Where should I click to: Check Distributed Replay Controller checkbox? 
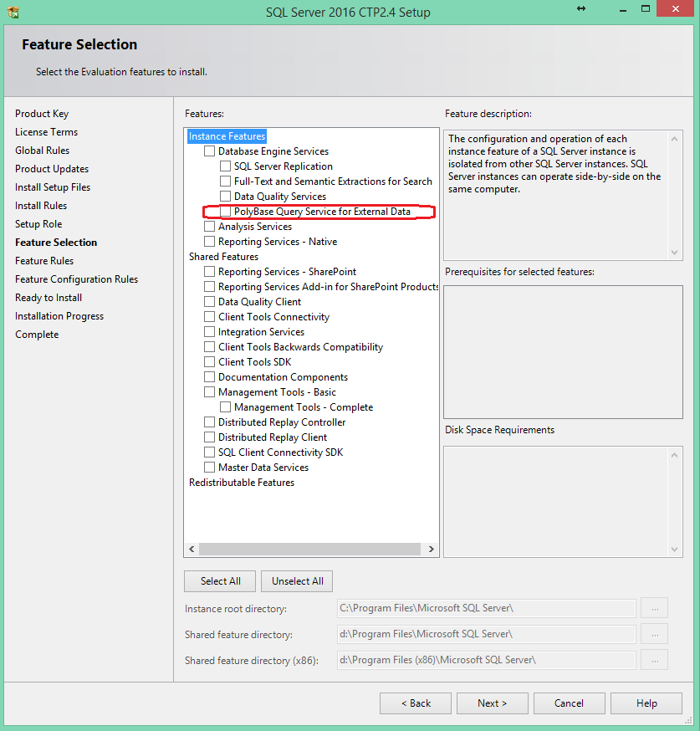click(x=210, y=422)
